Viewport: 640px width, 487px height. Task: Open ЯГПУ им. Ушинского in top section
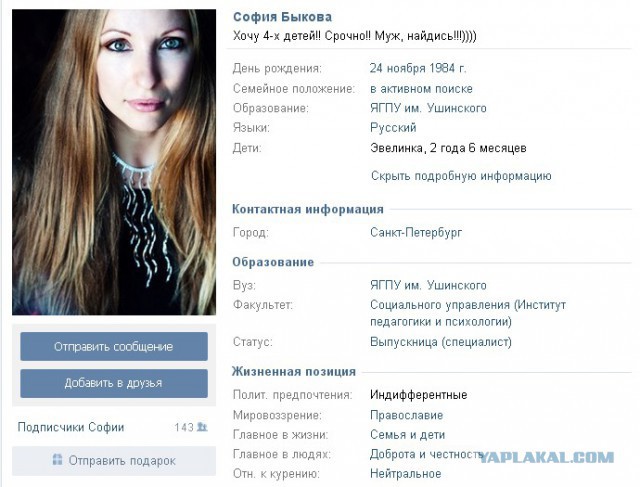pos(428,108)
